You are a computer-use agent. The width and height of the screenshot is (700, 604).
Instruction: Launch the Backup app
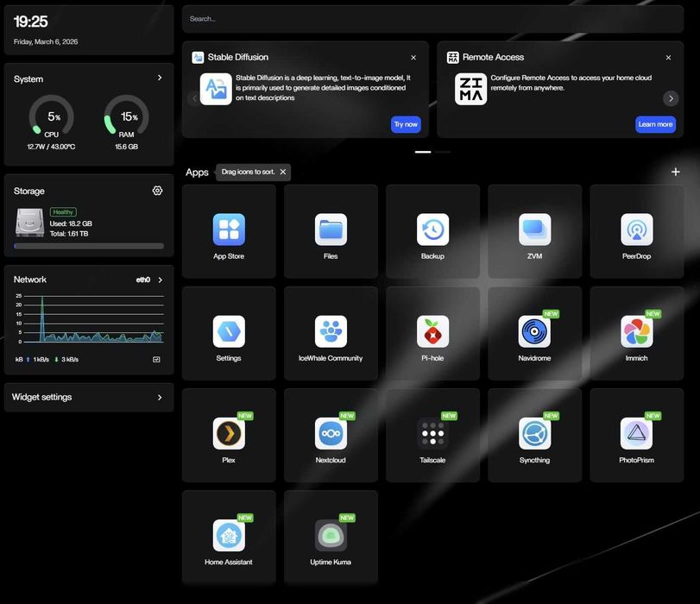click(x=432, y=231)
